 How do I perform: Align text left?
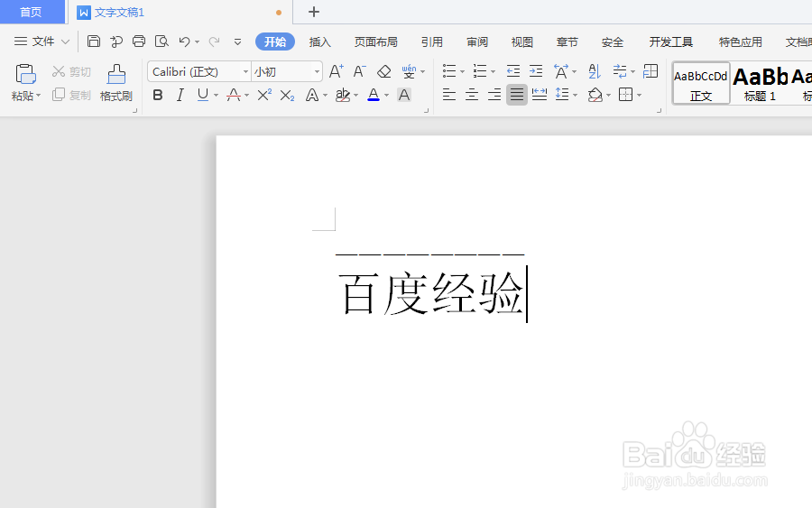coord(449,94)
